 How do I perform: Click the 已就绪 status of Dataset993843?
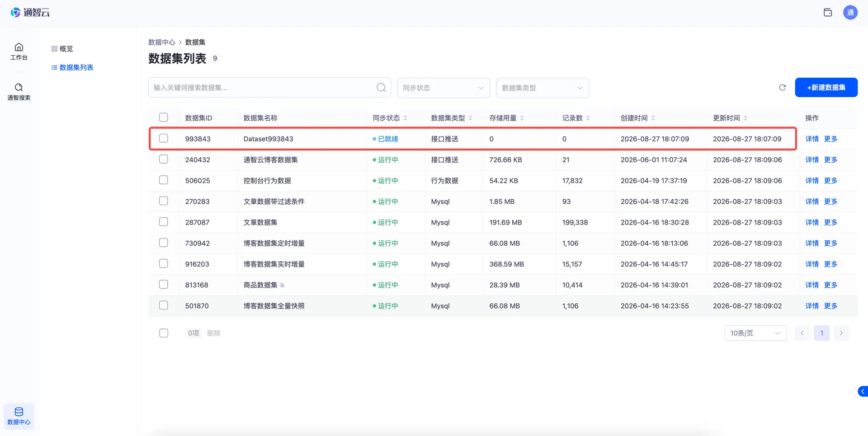(x=385, y=139)
